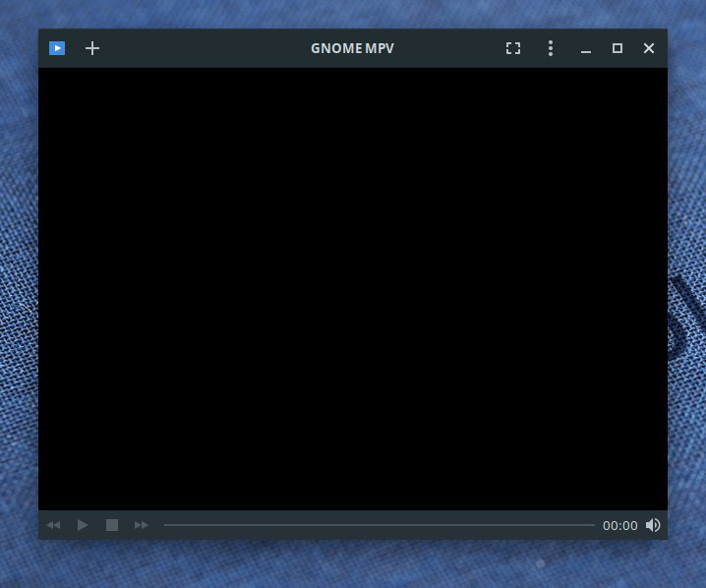Click the GNOME MPV window title
This screenshot has width=706, height=588.
[353, 48]
